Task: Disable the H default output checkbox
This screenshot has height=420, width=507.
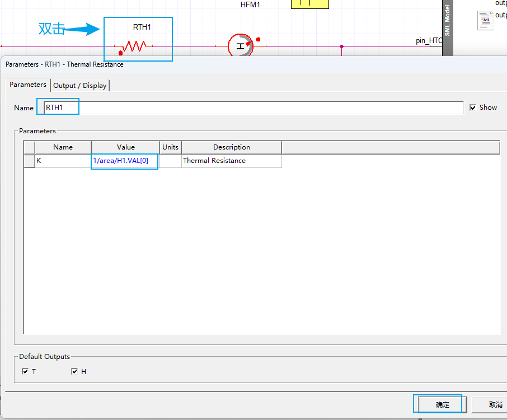Action: [x=75, y=371]
